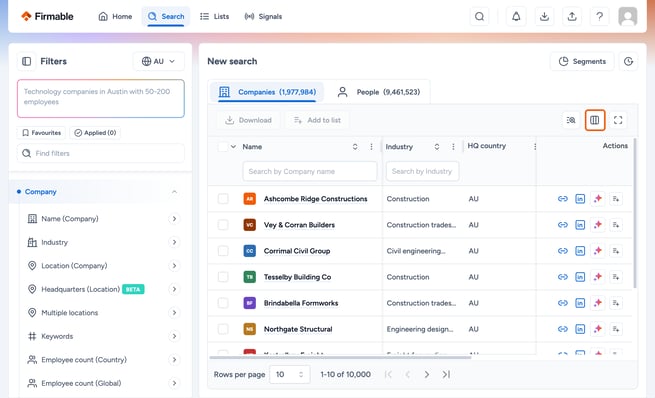Expand the Employee count (Global) filter
Image resolution: width=655 pixels, height=398 pixels.
tap(174, 383)
